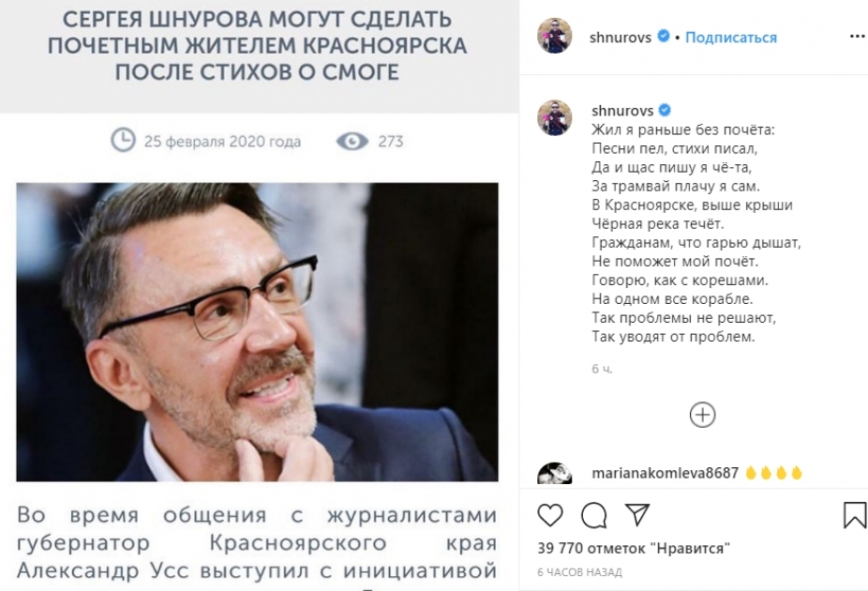Click the clock icon beside article date
The width and height of the screenshot is (868, 591).
[123, 140]
